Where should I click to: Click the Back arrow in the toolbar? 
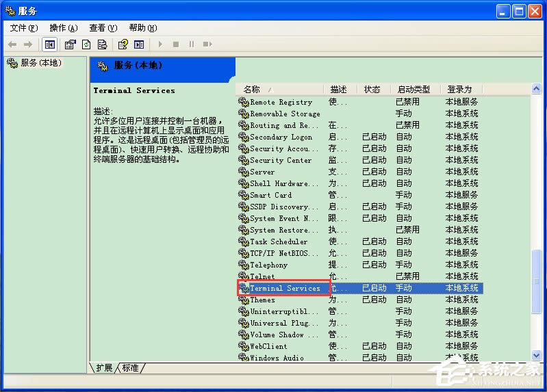pos(12,44)
